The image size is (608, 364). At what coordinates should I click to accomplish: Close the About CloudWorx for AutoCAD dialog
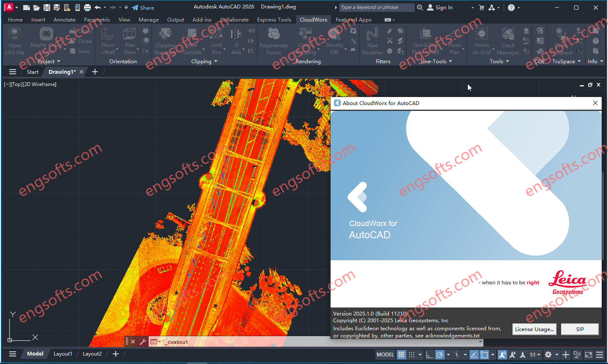(595, 103)
